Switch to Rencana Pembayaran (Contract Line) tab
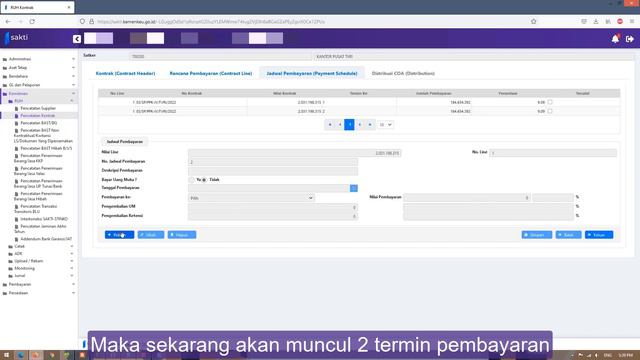 211,73
